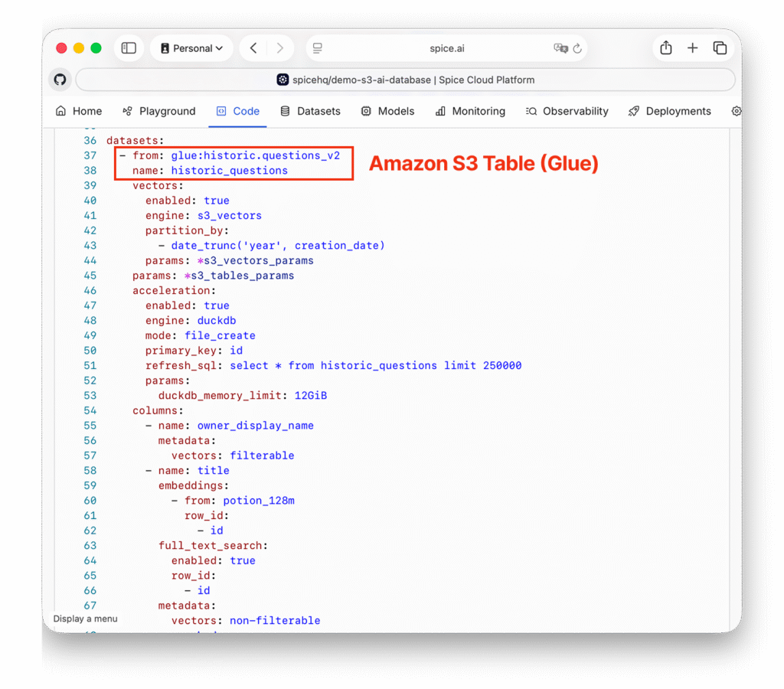The width and height of the screenshot is (784, 689).
Task: Open the Home tab
Action: point(79,111)
